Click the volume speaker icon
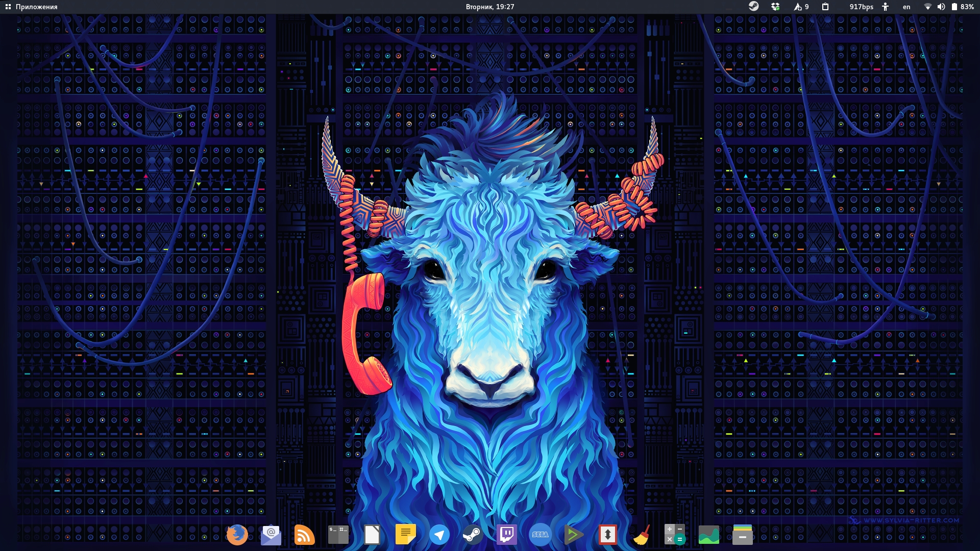980x551 pixels. pyautogui.click(x=941, y=7)
